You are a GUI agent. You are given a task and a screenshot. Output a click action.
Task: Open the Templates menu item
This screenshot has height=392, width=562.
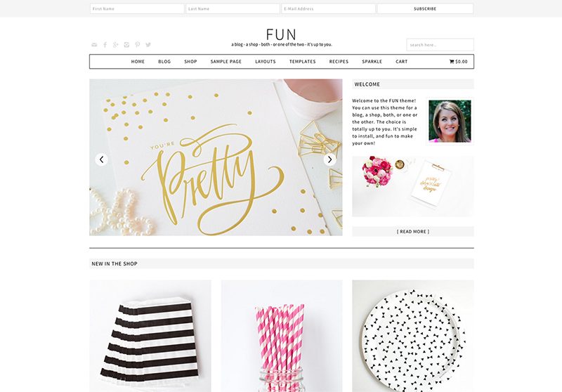303,62
